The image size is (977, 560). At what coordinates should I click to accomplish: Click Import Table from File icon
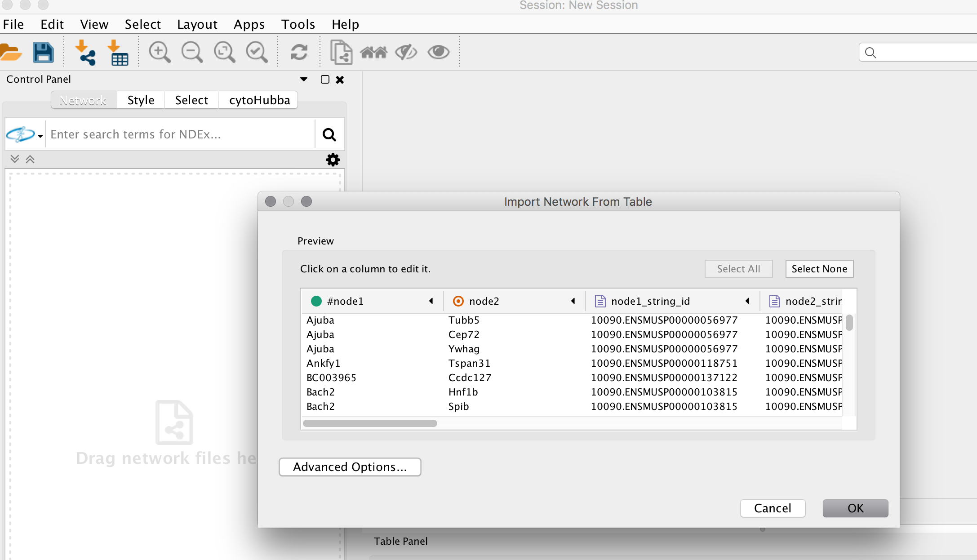pyautogui.click(x=118, y=53)
